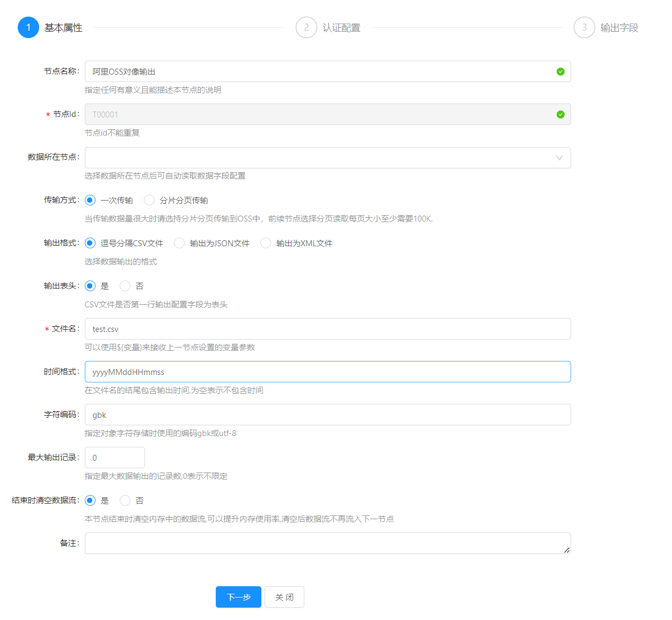Click the resize handle of the remarks textarea
This screenshot has height=620, width=672.
click(567, 550)
